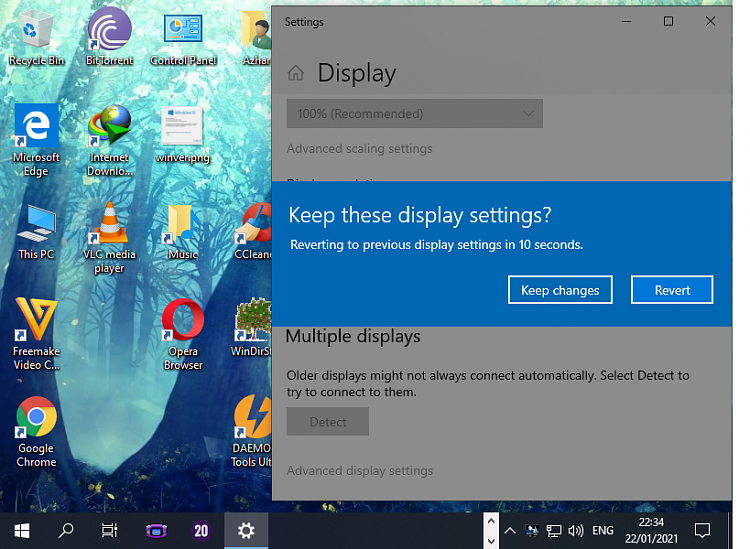
Task: Open the Windows Start menu
Action: point(22,530)
